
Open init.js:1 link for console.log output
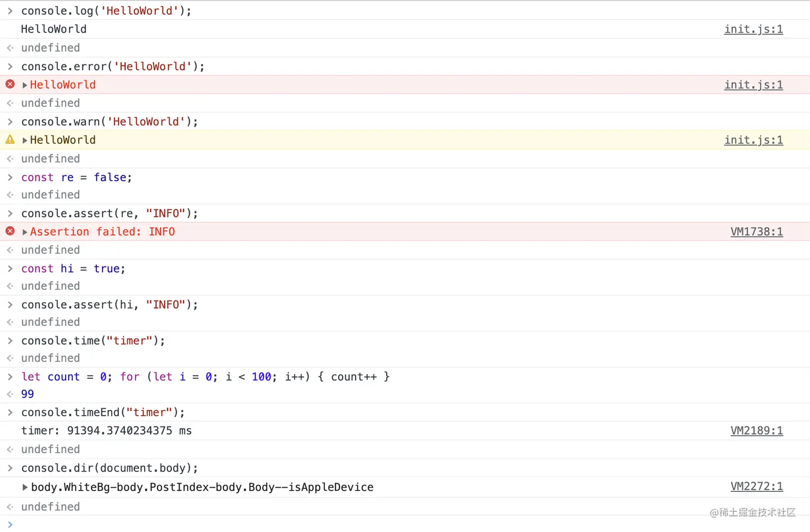(x=753, y=29)
